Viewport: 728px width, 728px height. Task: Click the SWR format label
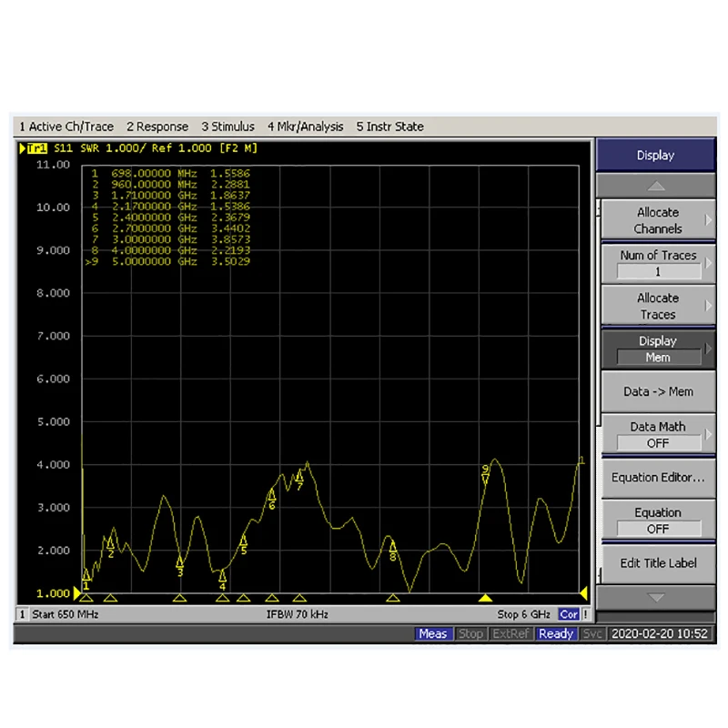[89, 148]
